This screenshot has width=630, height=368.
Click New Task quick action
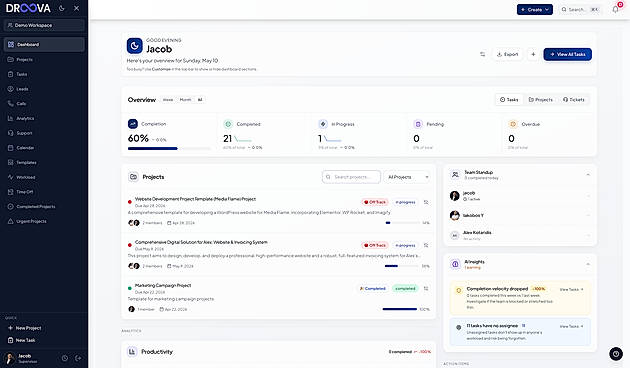[x=22, y=340]
